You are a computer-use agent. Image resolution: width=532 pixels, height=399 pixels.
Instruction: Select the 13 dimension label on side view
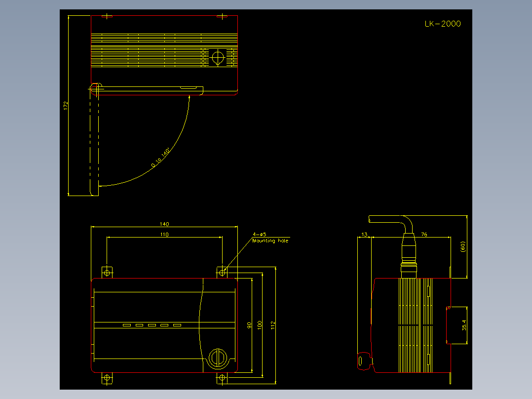coord(365,235)
